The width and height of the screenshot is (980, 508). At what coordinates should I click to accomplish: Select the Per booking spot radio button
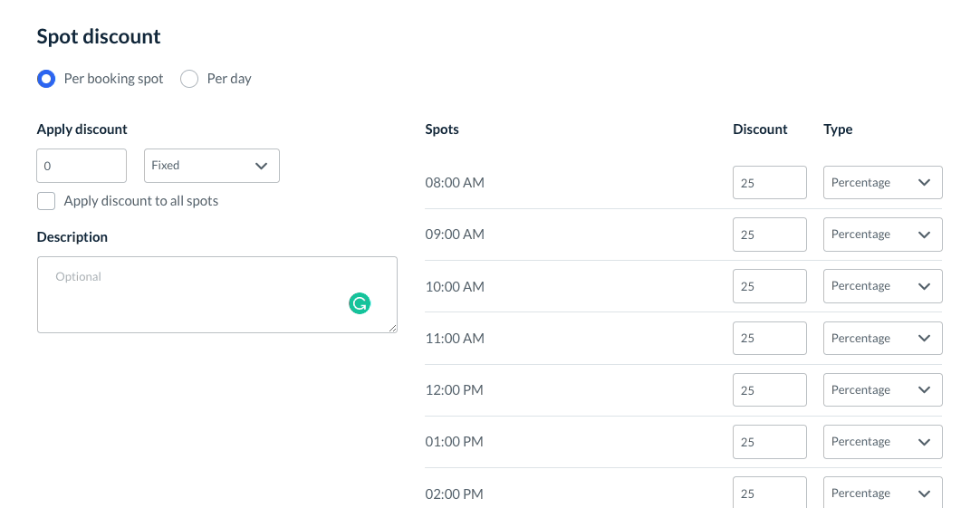[x=46, y=79]
